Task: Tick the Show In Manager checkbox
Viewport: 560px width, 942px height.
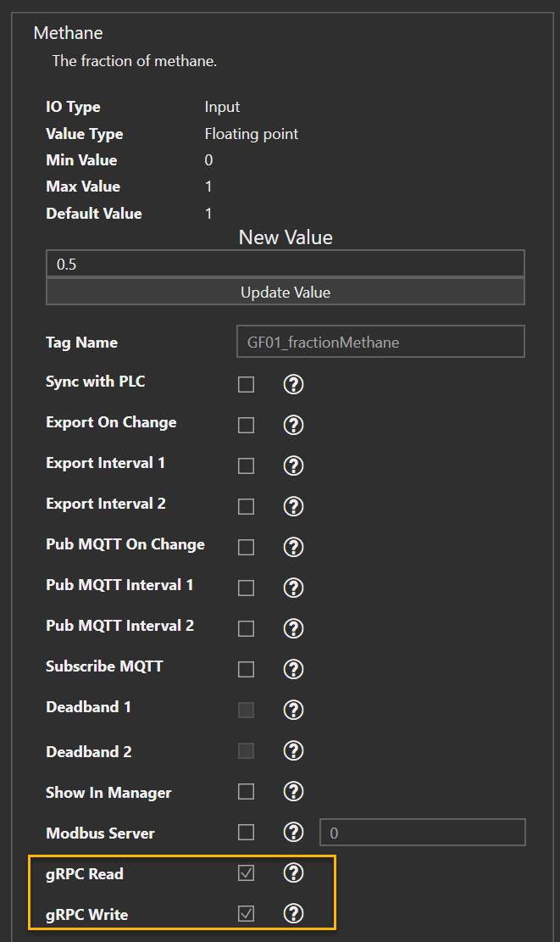Action: pyautogui.click(x=246, y=792)
